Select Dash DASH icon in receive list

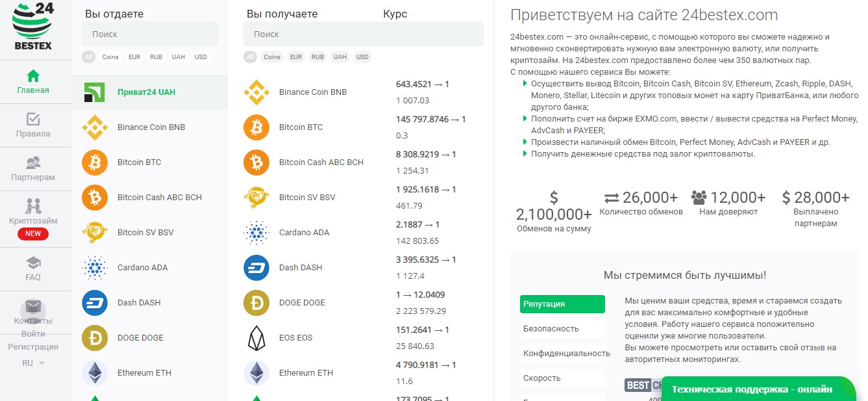256,268
